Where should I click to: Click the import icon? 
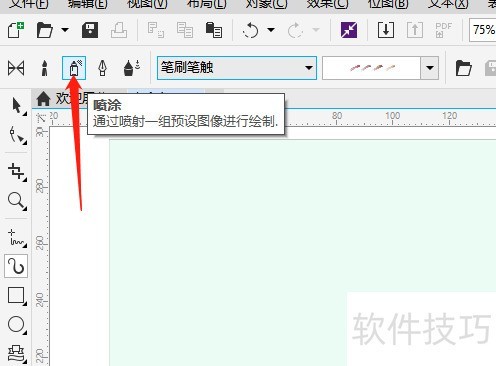tap(386, 30)
